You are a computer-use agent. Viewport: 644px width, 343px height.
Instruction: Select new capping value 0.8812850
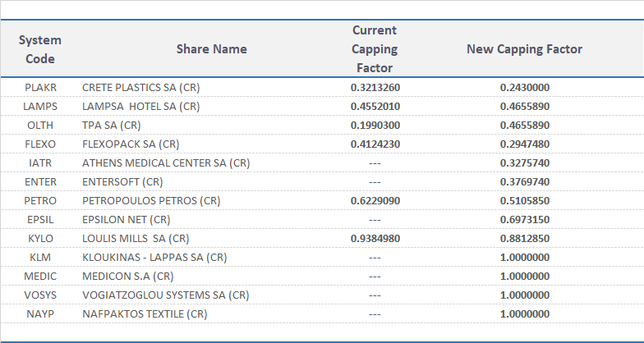524,238
